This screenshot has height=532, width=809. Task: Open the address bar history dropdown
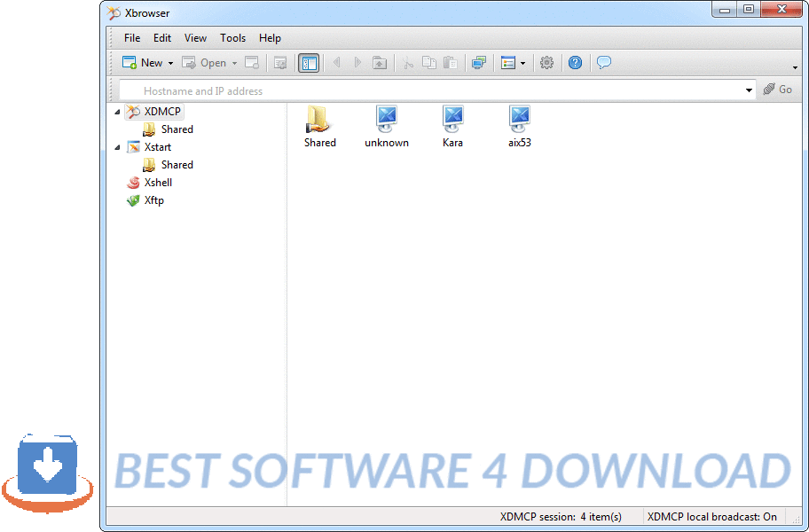point(749,90)
